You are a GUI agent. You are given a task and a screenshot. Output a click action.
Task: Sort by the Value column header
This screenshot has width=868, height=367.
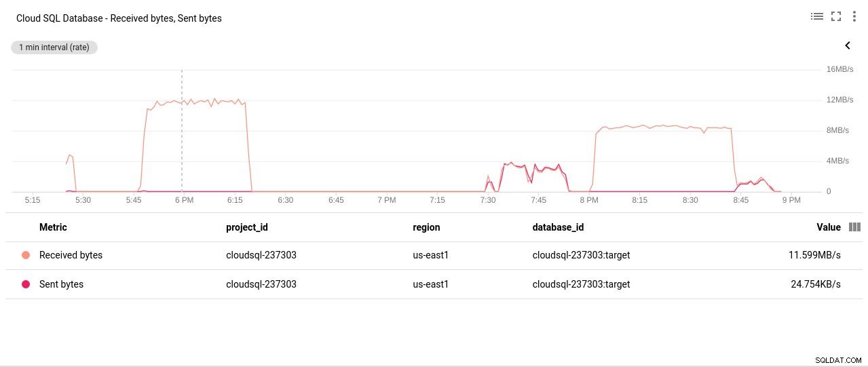pos(829,227)
